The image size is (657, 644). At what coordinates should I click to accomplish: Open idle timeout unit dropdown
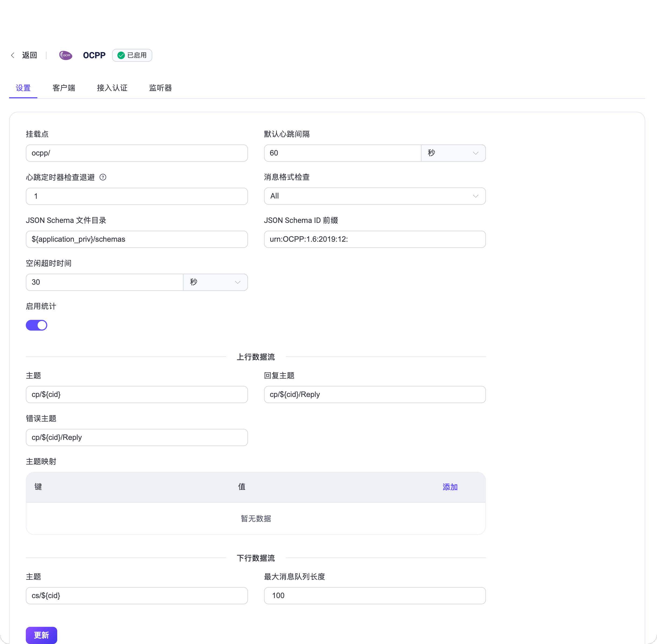(x=215, y=283)
